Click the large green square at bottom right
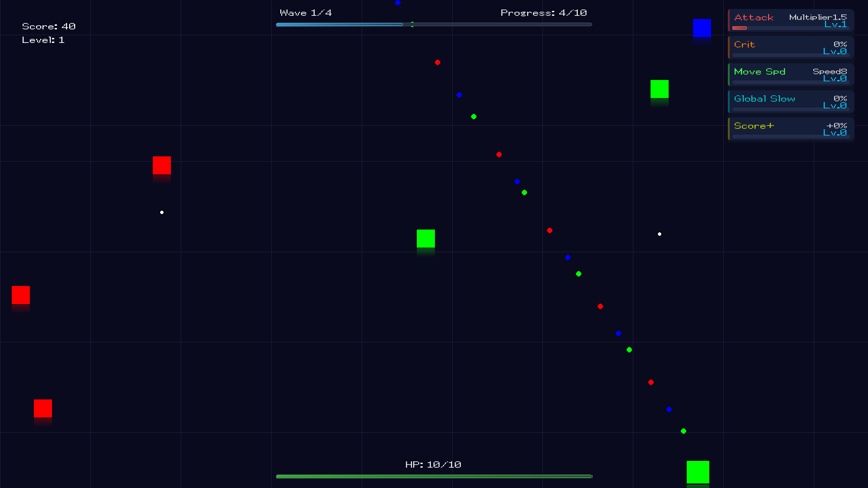 pos(698,472)
